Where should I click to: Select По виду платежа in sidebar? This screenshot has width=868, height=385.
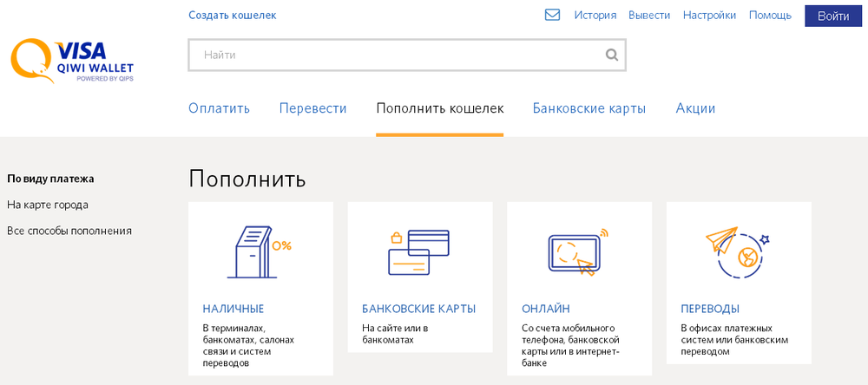pyautogui.click(x=50, y=179)
